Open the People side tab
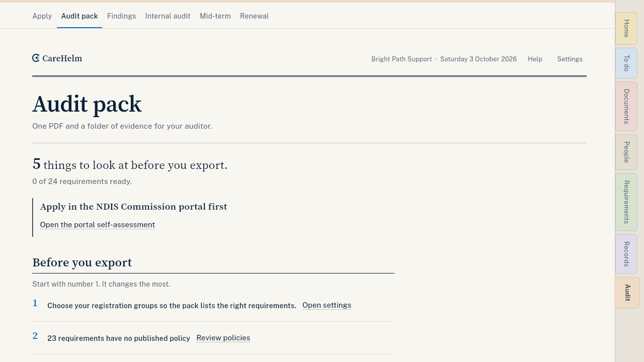 click(x=626, y=152)
